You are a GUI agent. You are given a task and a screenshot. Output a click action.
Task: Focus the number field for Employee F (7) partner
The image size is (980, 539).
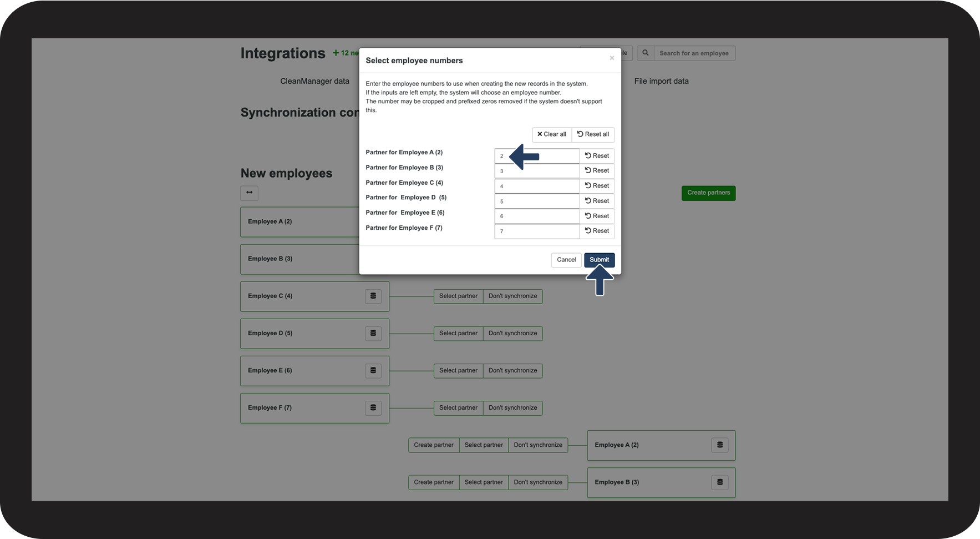537,231
